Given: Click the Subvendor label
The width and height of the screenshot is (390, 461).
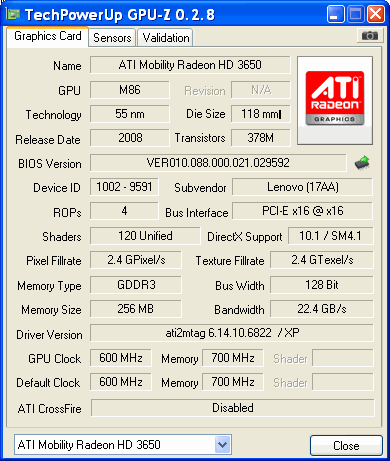Looking at the screenshot, I should coord(200,188).
